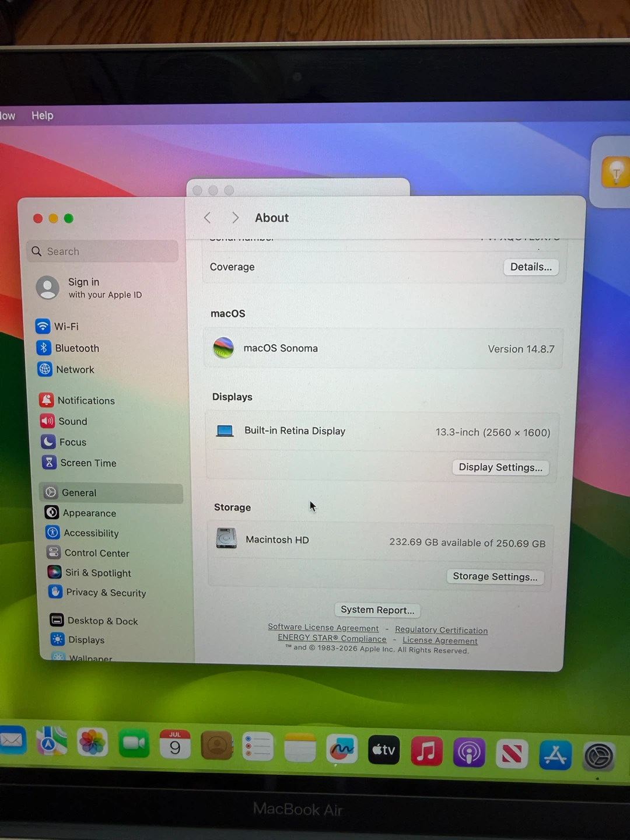Open Appearance settings in sidebar
Image resolution: width=630 pixels, height=840 pixels.
pyautogui.click(x=81, y=513)
